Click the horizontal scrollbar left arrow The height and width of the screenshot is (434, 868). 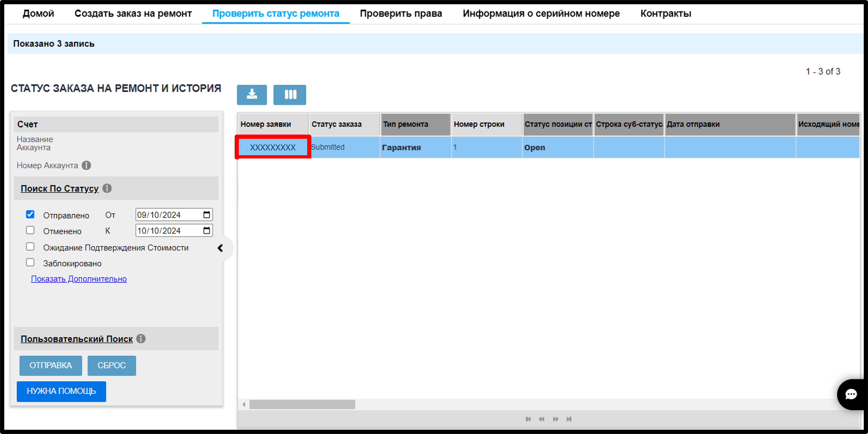pyautogui.click(x=244, y=404)
